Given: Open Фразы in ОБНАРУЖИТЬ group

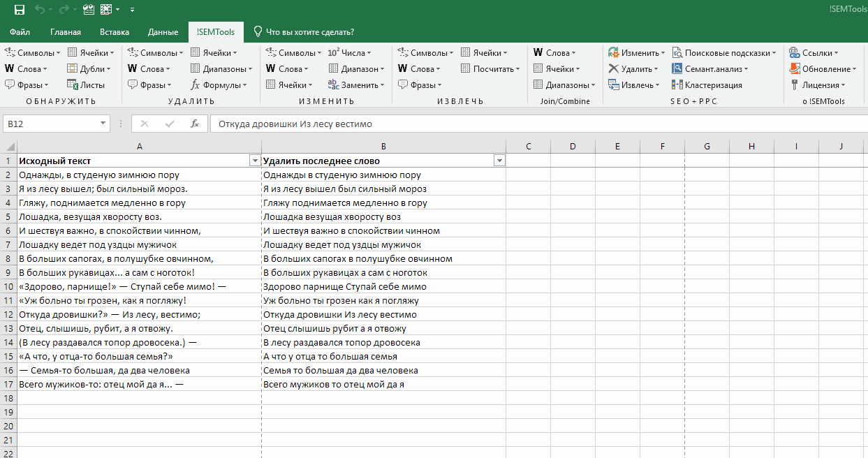Looking at the screenshot, I should coord(27,84).
